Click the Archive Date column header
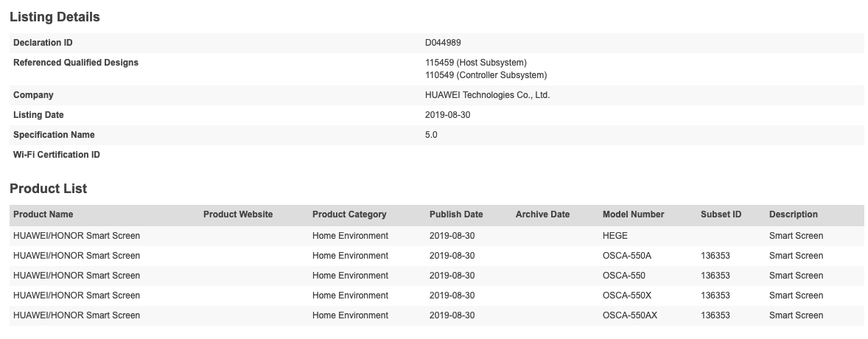The width and height of the screenshot is (868, 339). coord(542,214)
